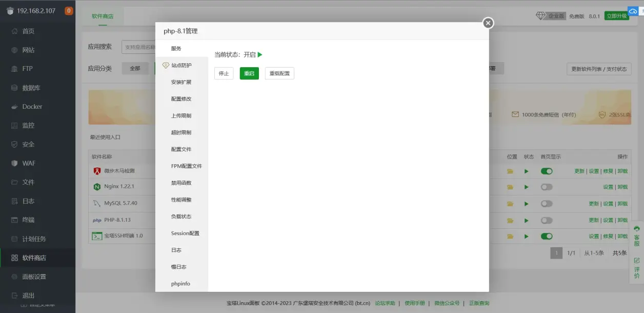The image size is (644, 313).
Task: Click the 停止 button to stop PHP
Action: 224,73
